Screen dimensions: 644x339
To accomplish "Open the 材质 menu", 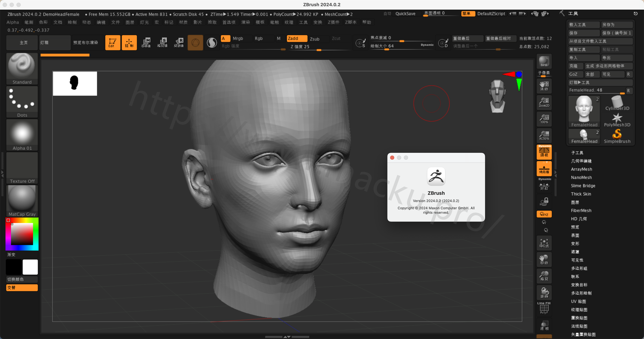I will tap(183, 22).
